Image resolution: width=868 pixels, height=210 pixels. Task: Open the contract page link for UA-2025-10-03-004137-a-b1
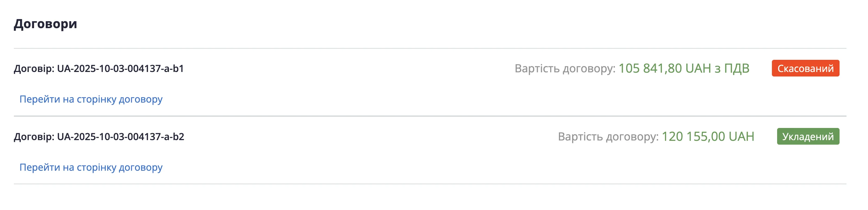pyautogui.click(x=91, y=99)
